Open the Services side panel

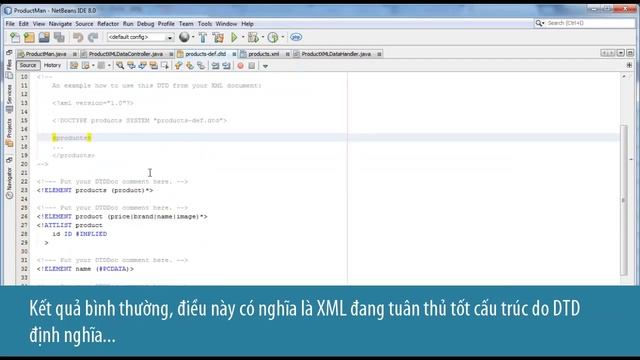click(x=9, y=98)
